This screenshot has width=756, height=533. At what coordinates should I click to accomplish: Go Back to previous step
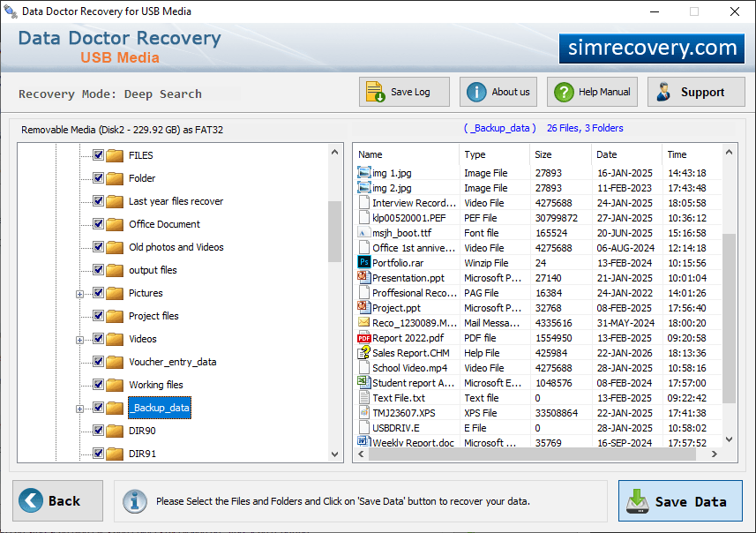coord(58,500)
